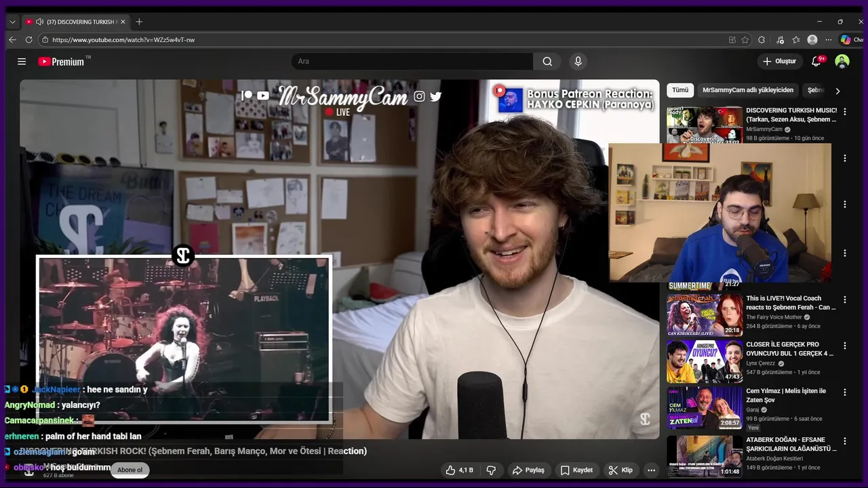The width and height of the screenshot is (868, 488).
Task: Click the Oluştur create button
Action: pos(779,62)
